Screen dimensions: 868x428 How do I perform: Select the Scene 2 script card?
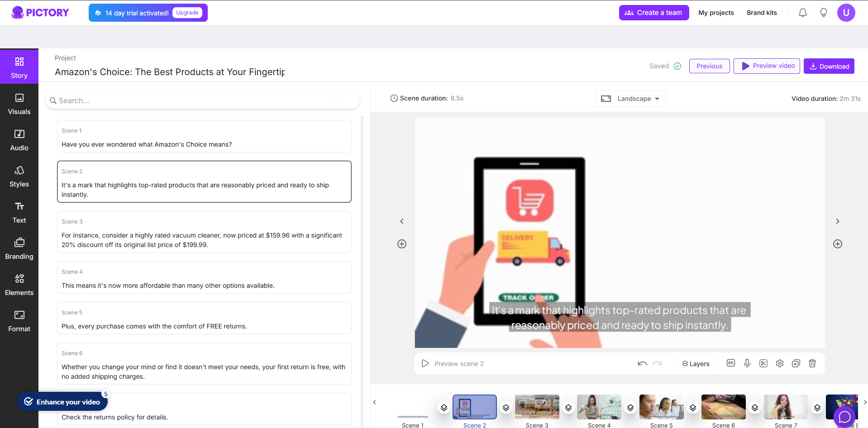click(x=204, y=181)
